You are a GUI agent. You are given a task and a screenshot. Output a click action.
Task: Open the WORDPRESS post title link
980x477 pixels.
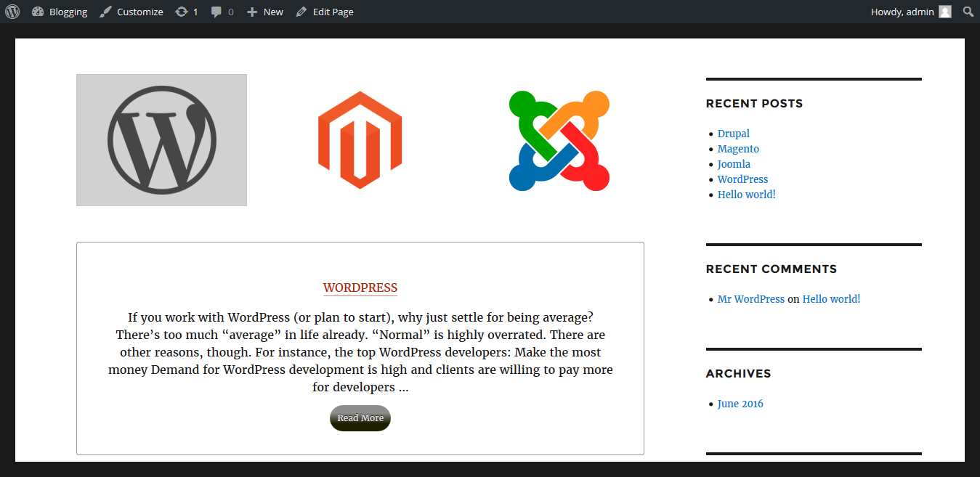click(360, 288)
